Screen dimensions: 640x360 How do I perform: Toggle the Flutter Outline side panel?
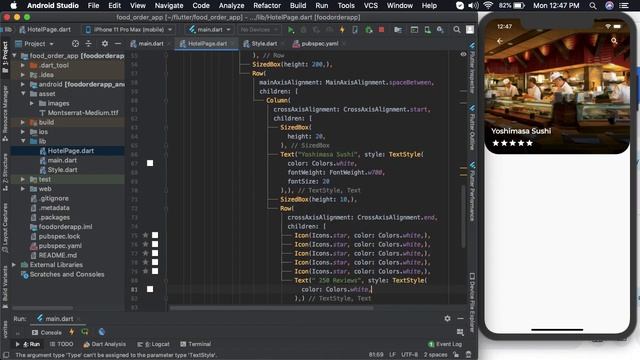[x=472, y=127]
